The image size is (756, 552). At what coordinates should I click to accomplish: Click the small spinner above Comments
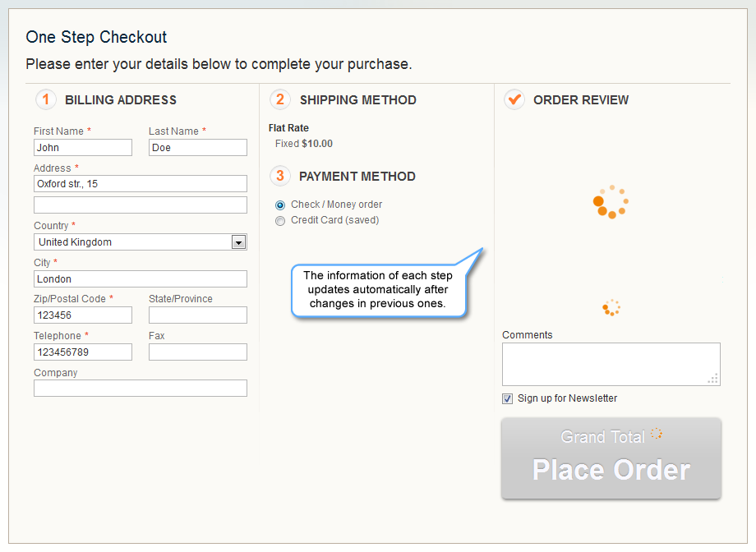point(611,308)
